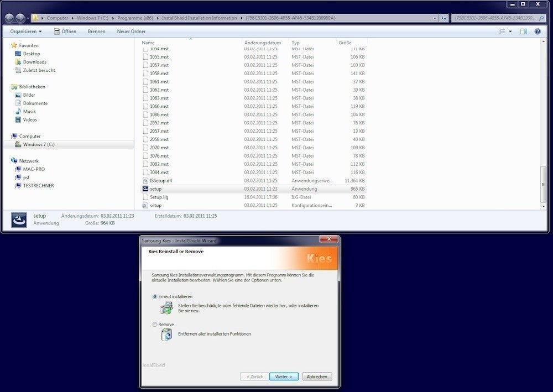
Task: Go forward with the Explorer forward arrow
Action: [x=20, y=18]
